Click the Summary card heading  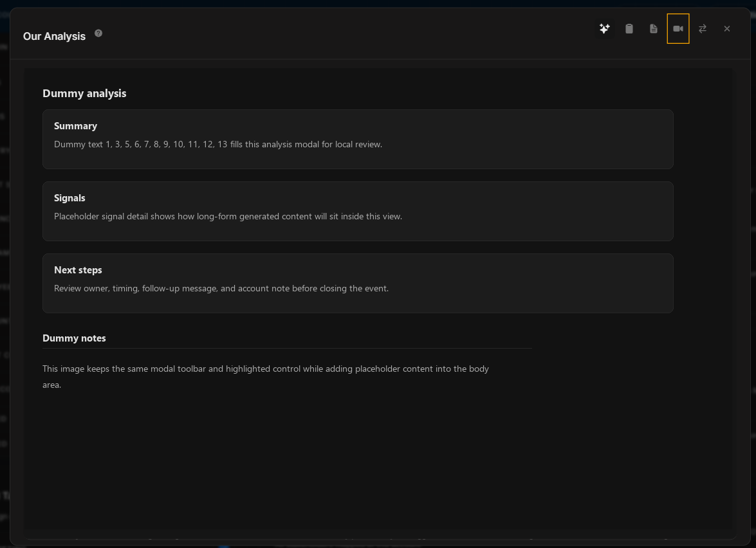(x=75, y=126)
